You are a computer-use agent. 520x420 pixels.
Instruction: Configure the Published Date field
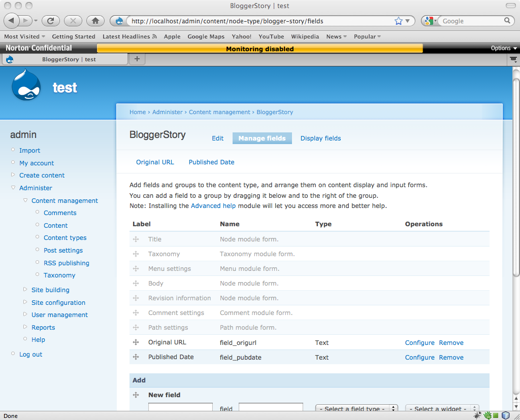pos(419,358)
